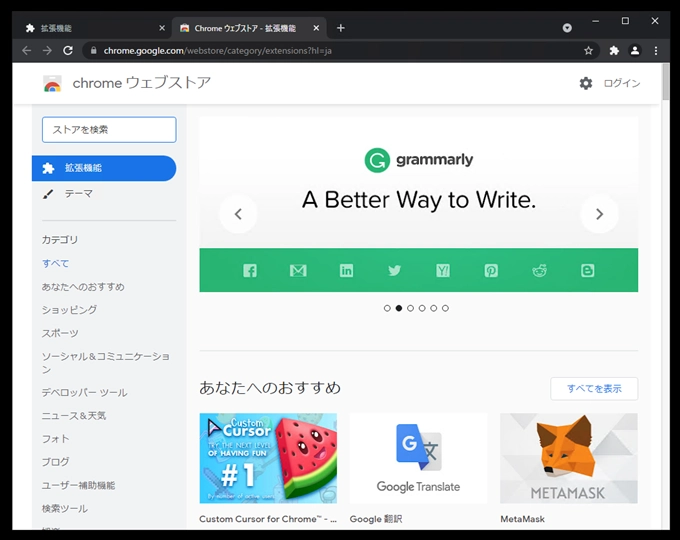Choose the ブログ category
Image resolution: width=680 pixels, height=540 pixels.
[x=56, y=462]
